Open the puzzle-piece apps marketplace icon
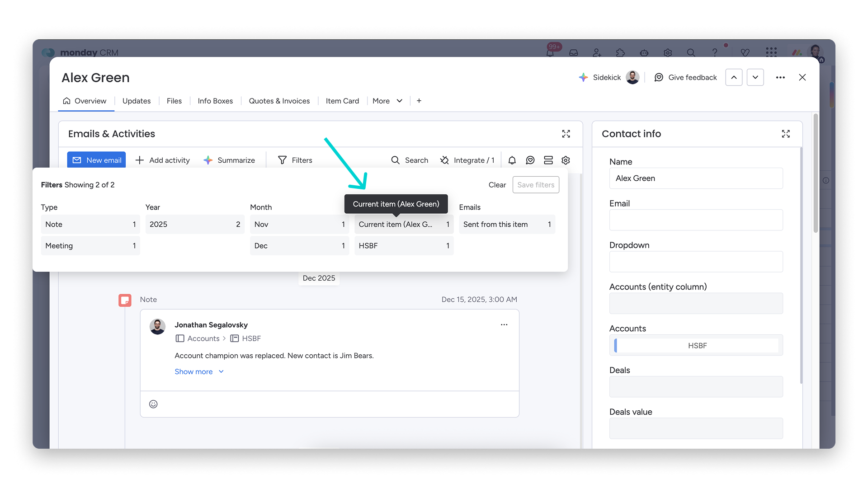The height and width of the screenshot is (488, 868). pos(621,53)
